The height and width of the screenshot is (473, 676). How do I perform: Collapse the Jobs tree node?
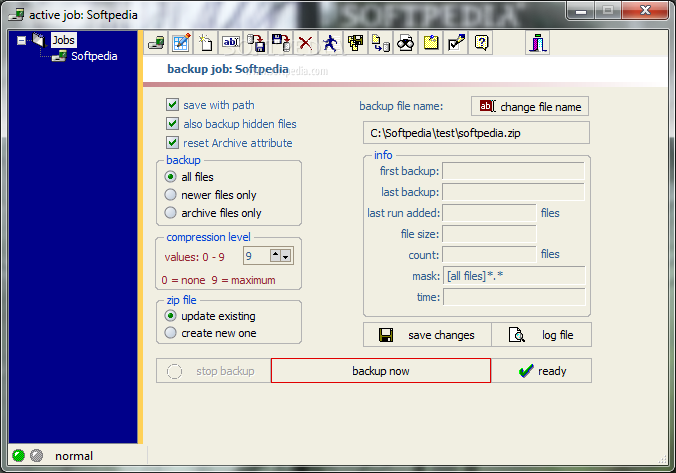(x=21, y=41)
